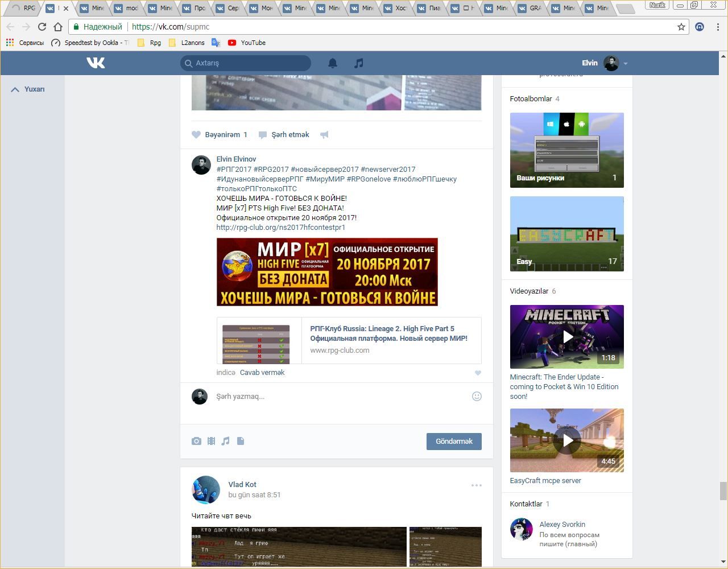
Task: Open the МИР x7 banner image
Action: (x=327, y=272)
